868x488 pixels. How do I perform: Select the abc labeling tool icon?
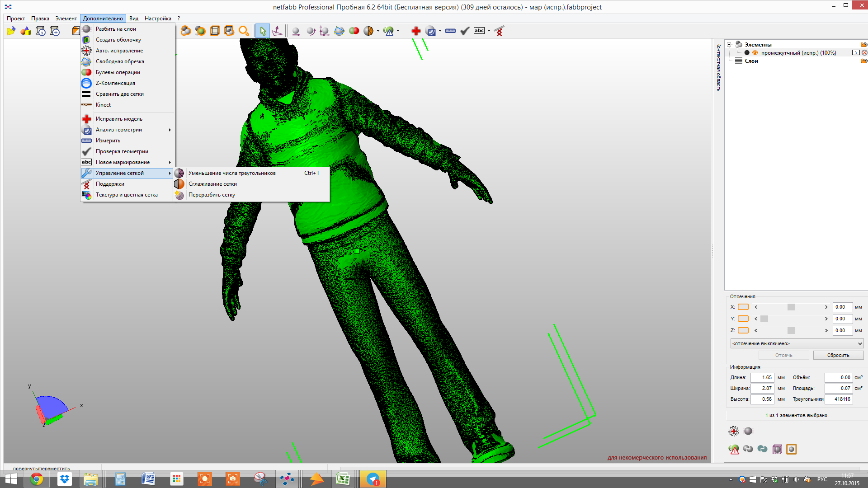pos(479,30)
